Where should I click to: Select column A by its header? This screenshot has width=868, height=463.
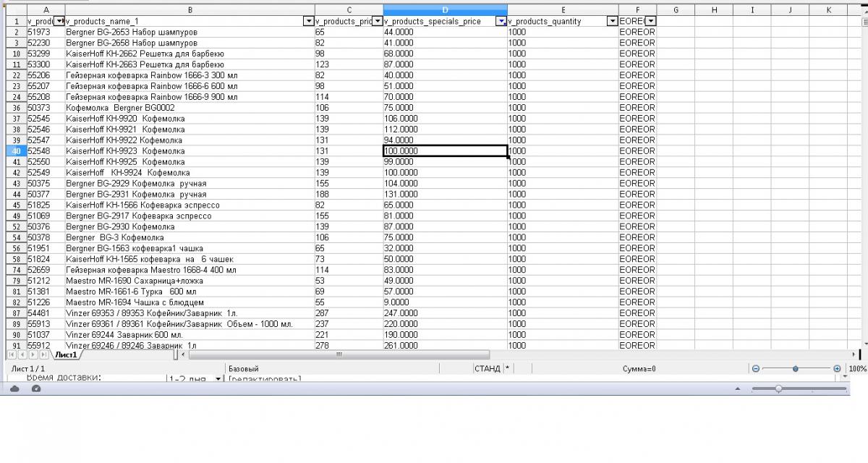point(46,10)
